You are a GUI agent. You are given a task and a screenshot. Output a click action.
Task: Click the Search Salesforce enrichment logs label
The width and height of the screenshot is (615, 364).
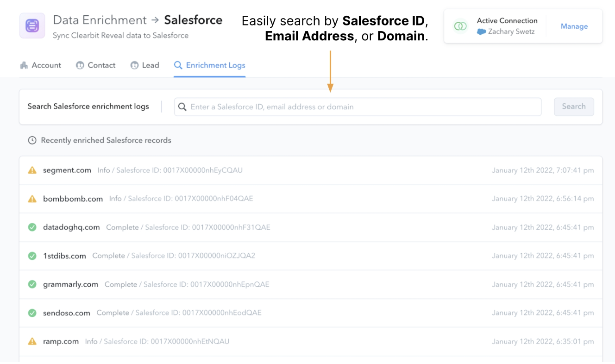click(x=88, y=107)
